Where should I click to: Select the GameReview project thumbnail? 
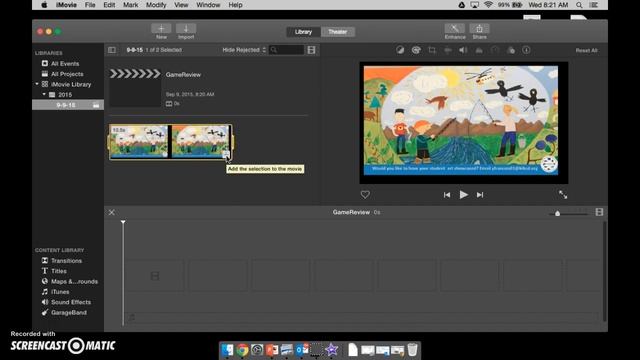[135, 87]
